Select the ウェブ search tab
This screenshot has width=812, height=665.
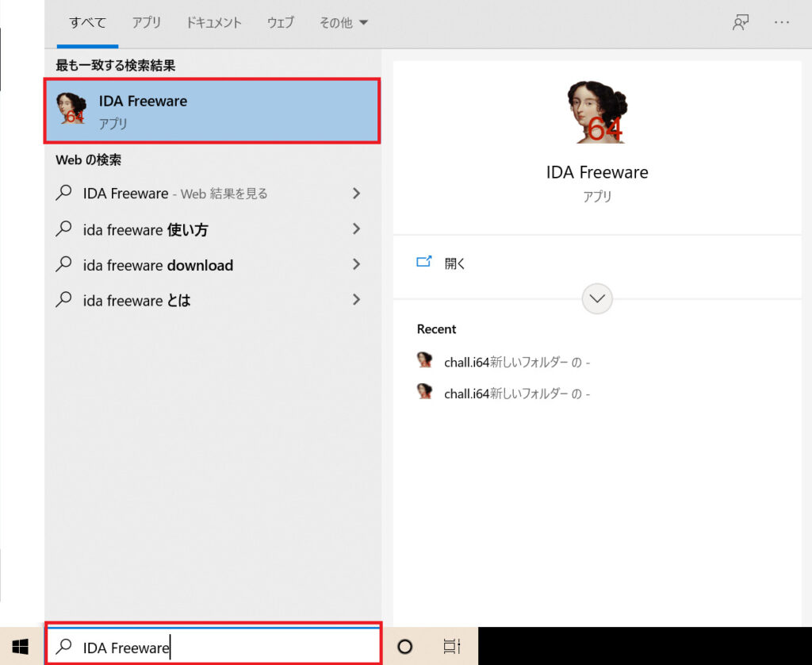click(280, 22)
